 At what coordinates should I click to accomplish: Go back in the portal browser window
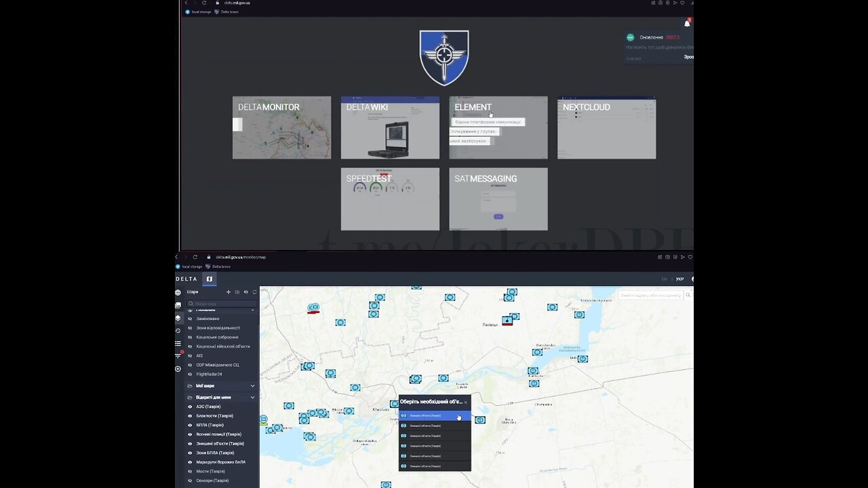coord(186,3)
